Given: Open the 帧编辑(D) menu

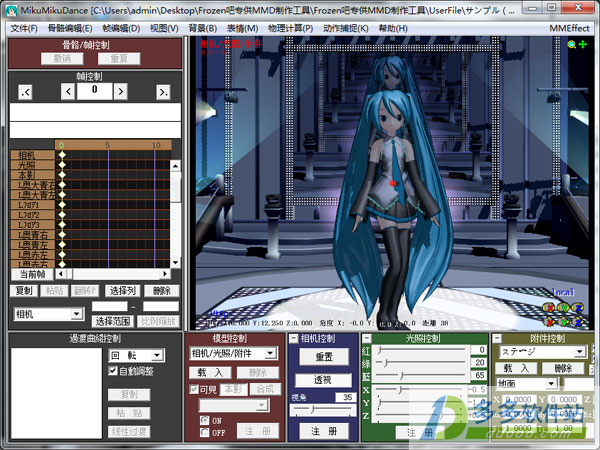Looking at the screenshot, I should click(x=121, y=28).
